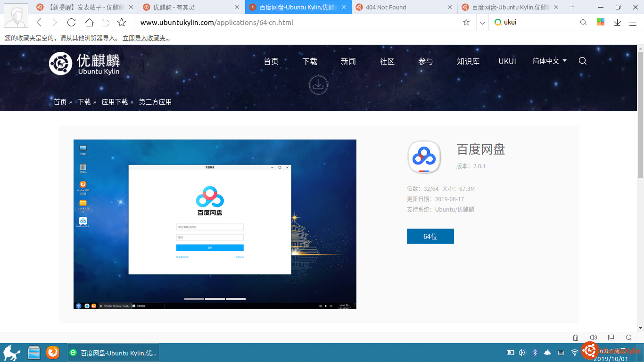Expand the address bar history dropdown arrow

coord(482,22)
